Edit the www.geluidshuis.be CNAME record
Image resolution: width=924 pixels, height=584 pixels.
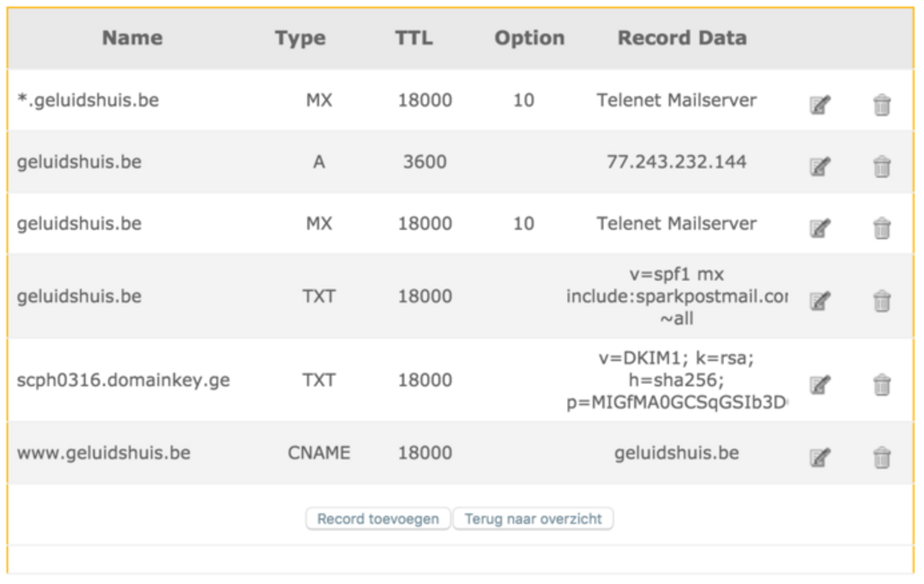pyautogui.click(x=820, y=457)
